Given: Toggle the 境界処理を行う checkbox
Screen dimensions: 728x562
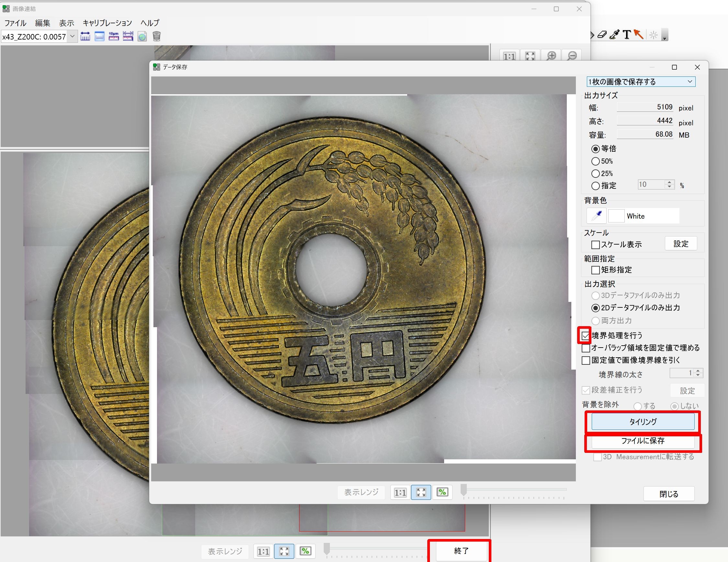Looking at the screenshot, I should tap(586, 336).
